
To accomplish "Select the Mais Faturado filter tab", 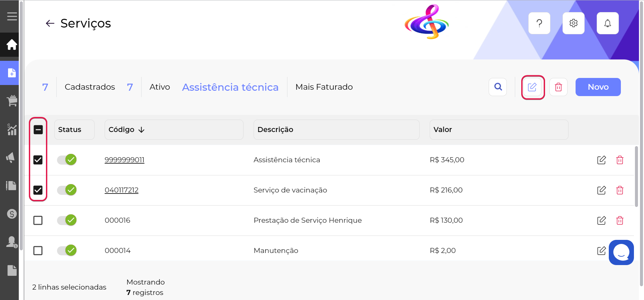I will pos(324,87).
